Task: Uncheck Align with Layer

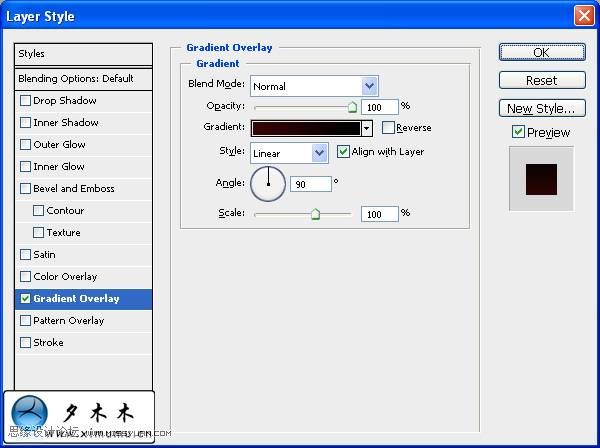Action: point(343,152)
